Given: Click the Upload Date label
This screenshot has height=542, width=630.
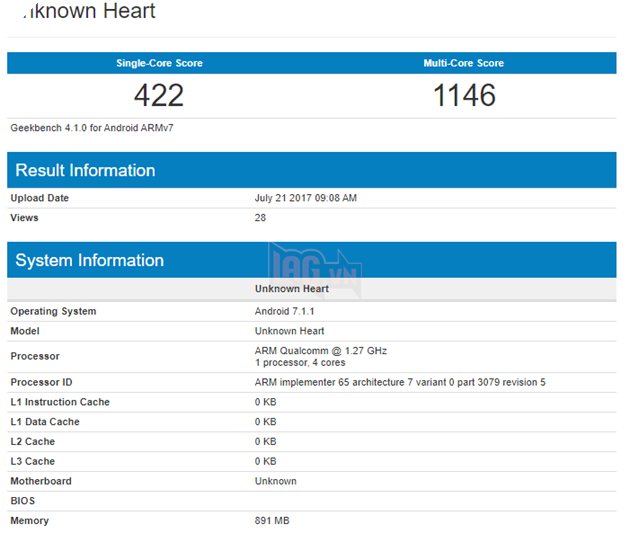Looking at the screenshot, I should point(39,198).
